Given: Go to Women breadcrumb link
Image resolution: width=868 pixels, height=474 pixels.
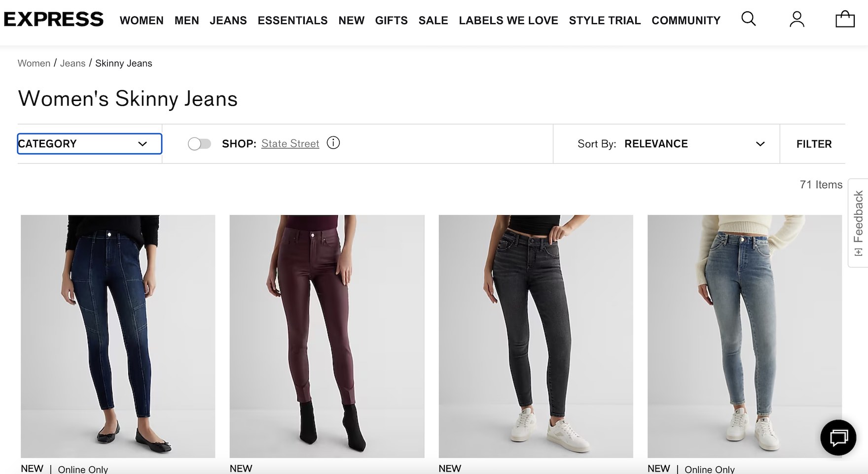Looking at the screenshot, I should (x=34, y=63).
